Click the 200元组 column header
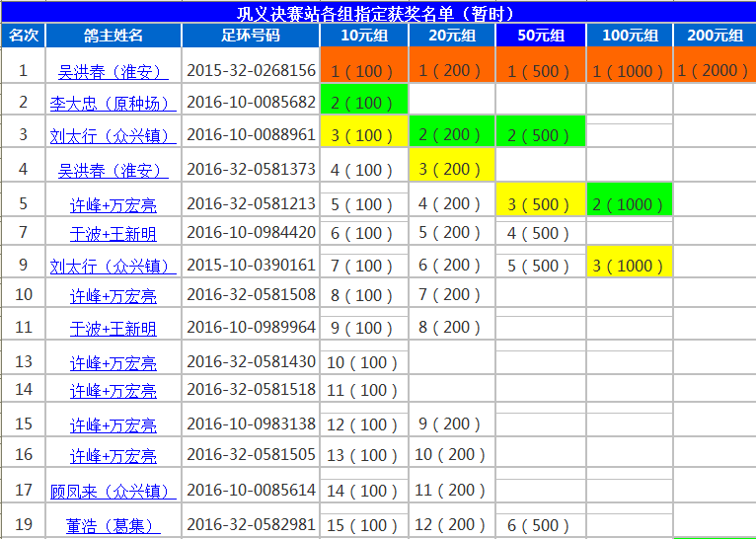Screen dimensions: 756x539 (x=715, y=36)
